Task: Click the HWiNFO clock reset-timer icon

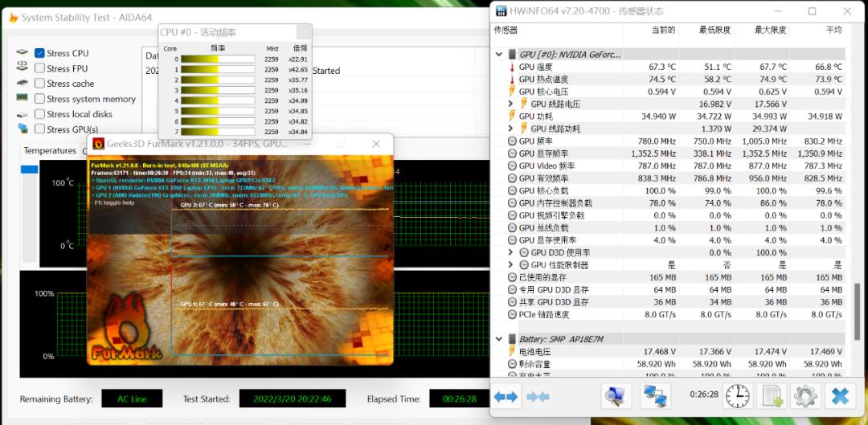Action: pyautogui.click(x=737, y=396)
